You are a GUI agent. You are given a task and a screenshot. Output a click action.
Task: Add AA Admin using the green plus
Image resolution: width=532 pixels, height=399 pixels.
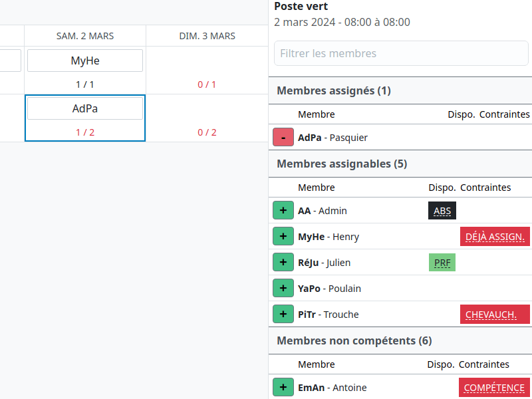tap(283, 211)
